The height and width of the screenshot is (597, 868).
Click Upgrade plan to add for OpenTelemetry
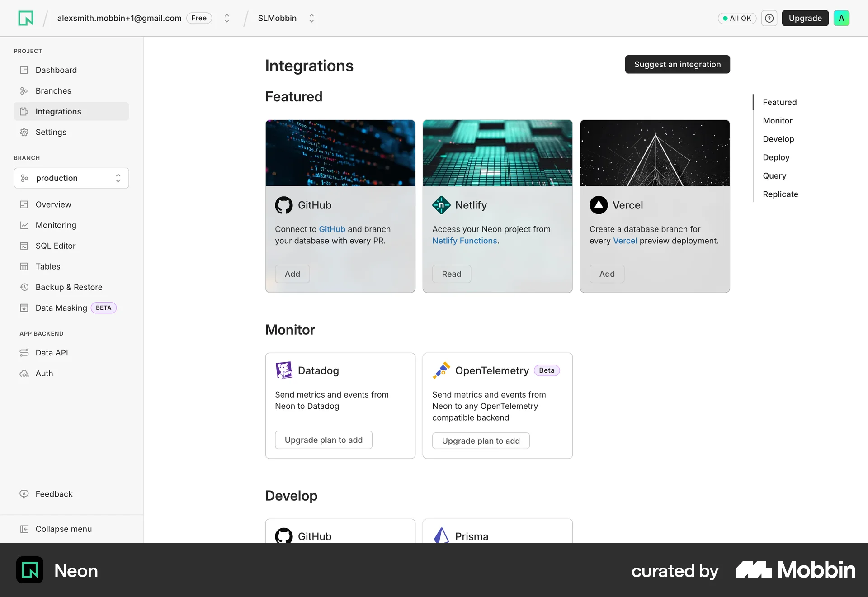[481, 441]
